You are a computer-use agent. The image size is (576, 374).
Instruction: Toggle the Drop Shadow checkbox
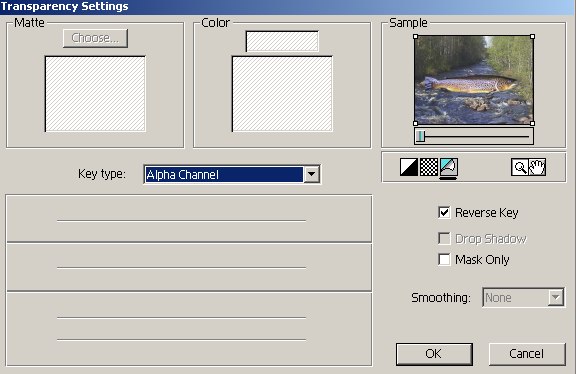click(x=444, y=238)
